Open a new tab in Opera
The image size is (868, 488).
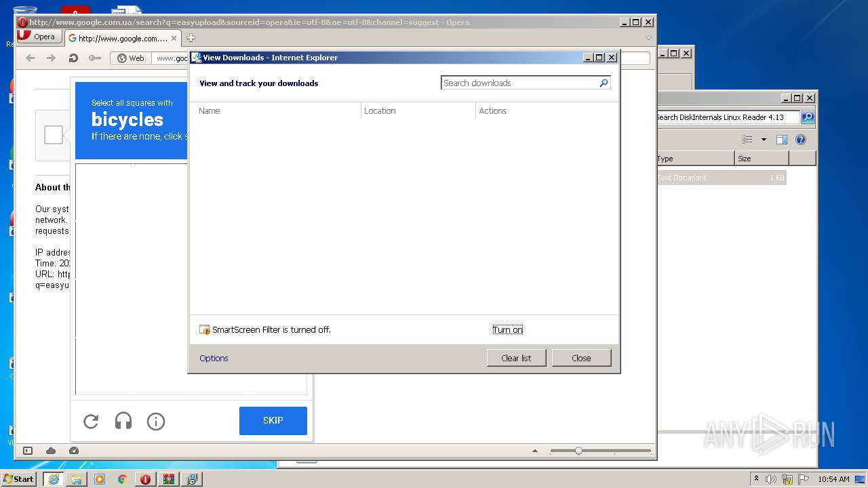191,38
